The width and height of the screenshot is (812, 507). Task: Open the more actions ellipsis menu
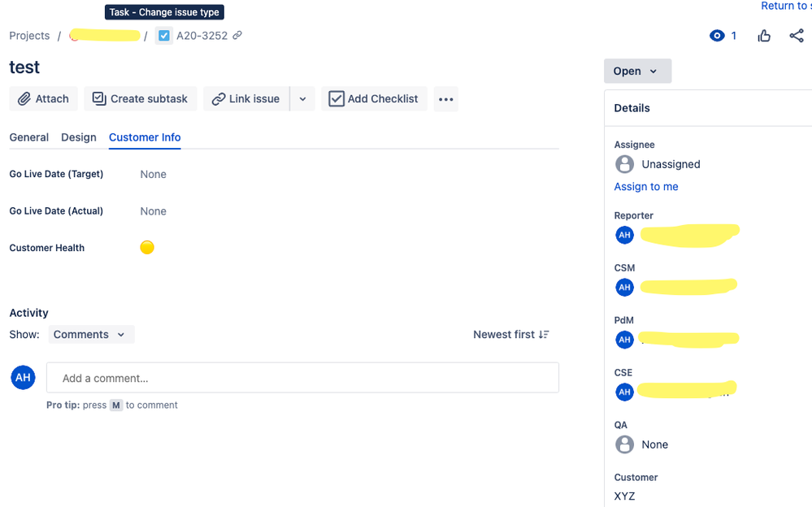point(445,98)
